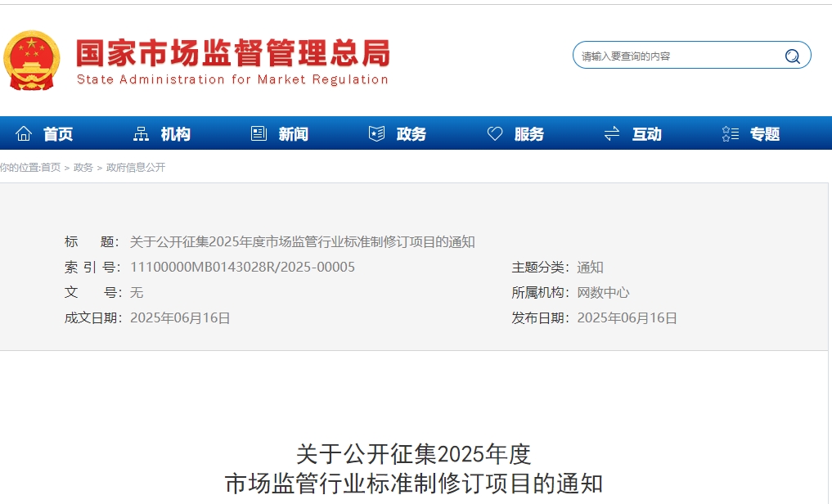832x504 pixels.
Task: Click the shield icon beside 政务
Action: point(376,133)
